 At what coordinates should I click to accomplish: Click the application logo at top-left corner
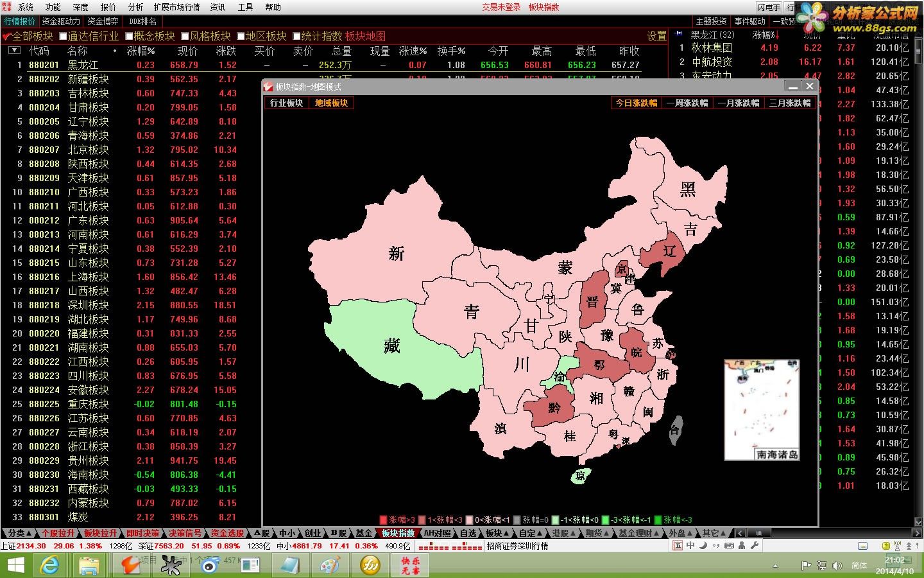(x=8, y=7)
